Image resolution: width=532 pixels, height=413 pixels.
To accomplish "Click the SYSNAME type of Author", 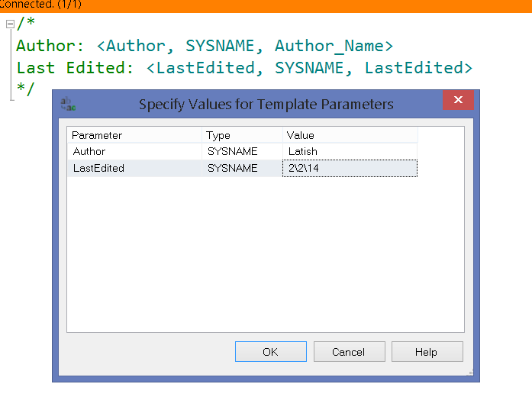I will tap(242, 151).
